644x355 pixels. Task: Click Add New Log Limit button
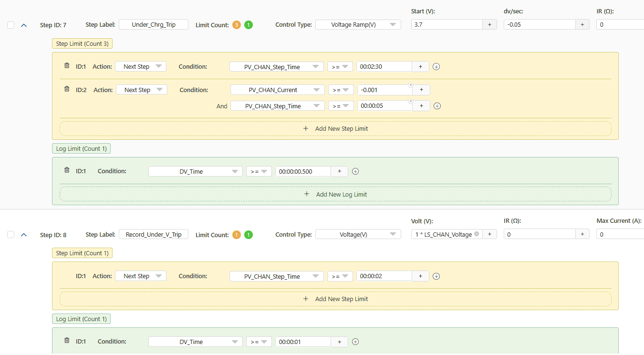point(335,194)
